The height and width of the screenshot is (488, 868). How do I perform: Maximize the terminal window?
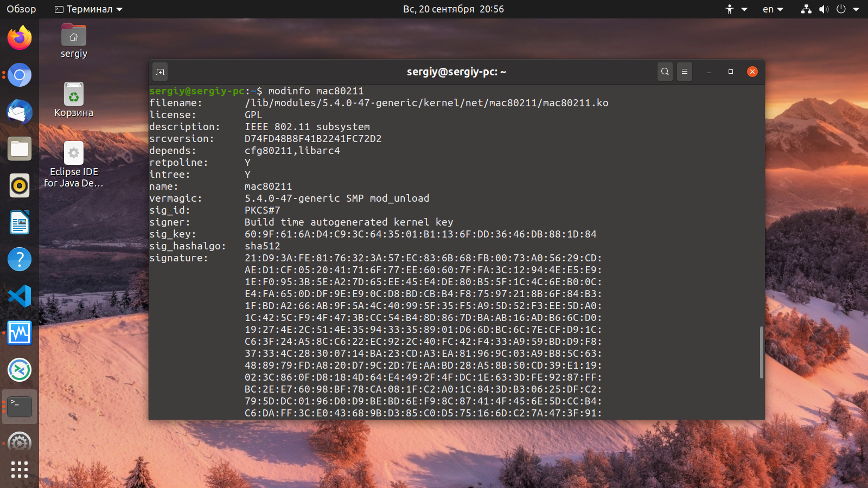(x=731, y=72)
